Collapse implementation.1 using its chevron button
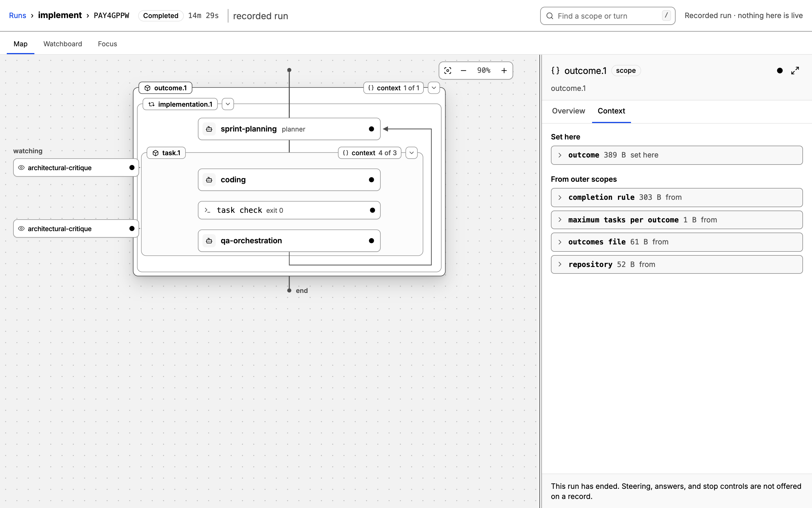 click(x=228, y=104)
